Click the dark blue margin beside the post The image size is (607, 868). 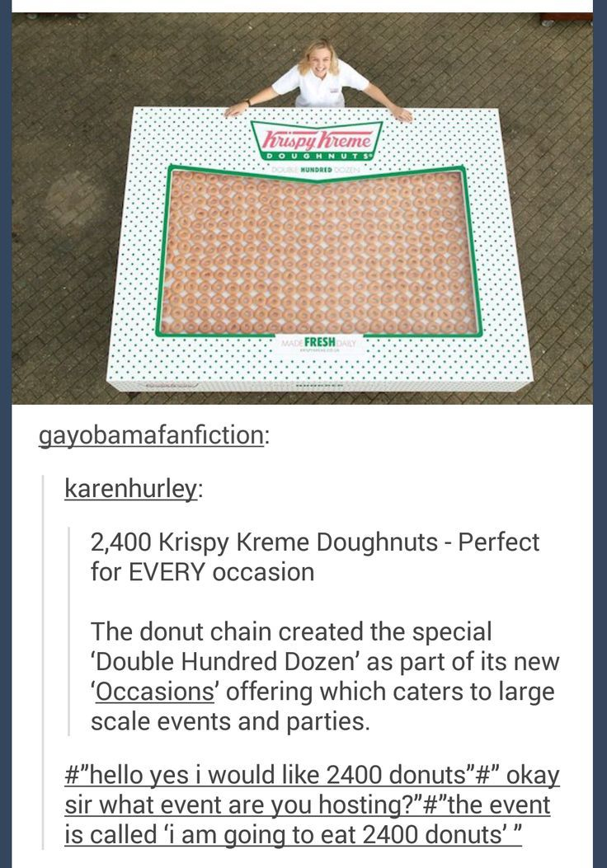[x=600, y=434]
